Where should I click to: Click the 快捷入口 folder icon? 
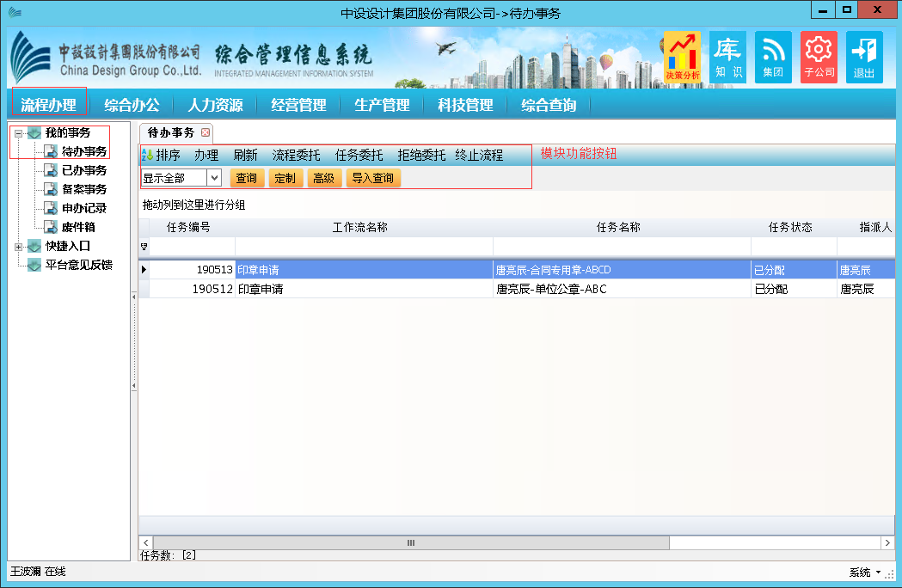(34, 246)
